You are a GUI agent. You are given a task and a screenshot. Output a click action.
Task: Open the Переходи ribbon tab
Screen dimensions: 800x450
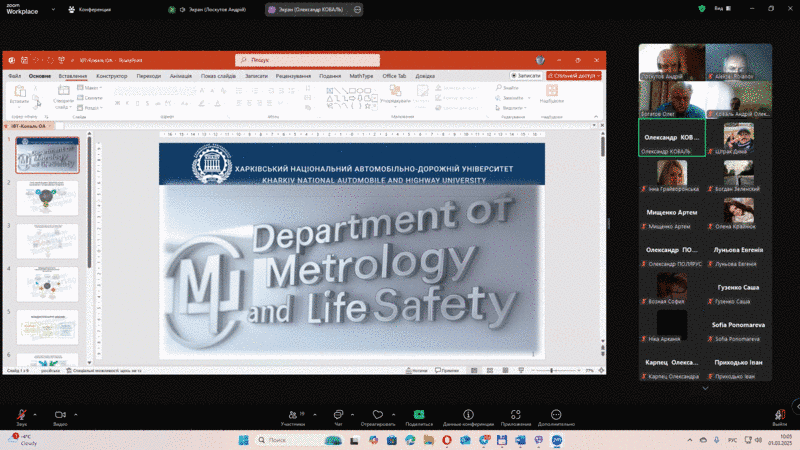(148, 76)
